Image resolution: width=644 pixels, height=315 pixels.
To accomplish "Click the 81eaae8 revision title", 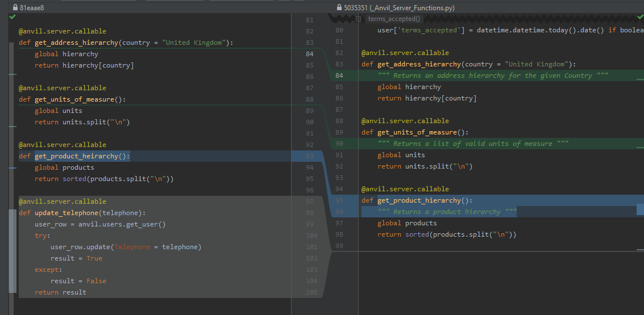I will [32, 7].
